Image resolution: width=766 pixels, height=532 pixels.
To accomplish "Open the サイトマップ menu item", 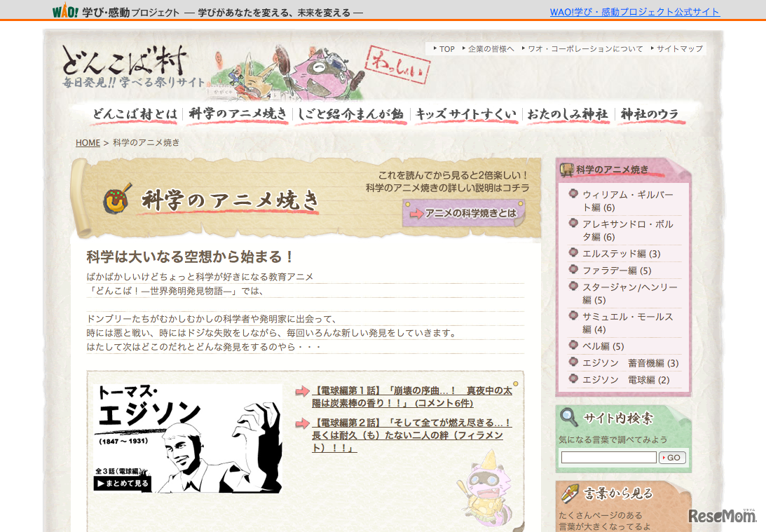I will (678, 48).
